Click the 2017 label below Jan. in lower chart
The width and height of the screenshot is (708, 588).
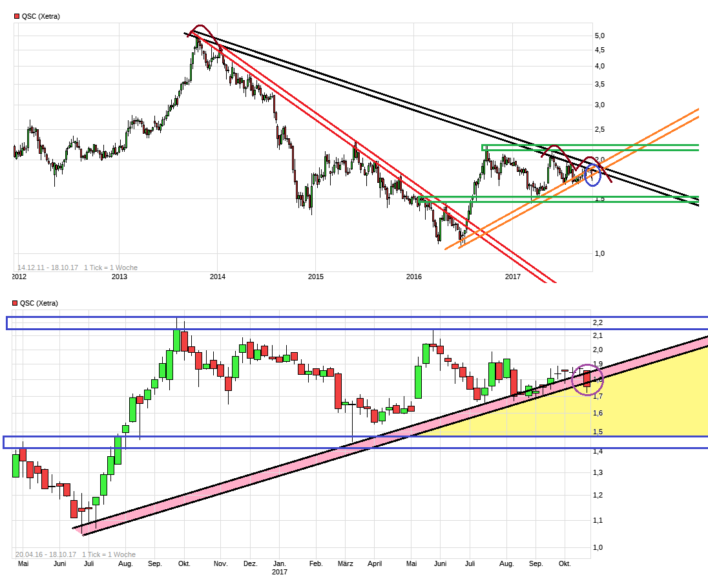click(x=280, y=572)
